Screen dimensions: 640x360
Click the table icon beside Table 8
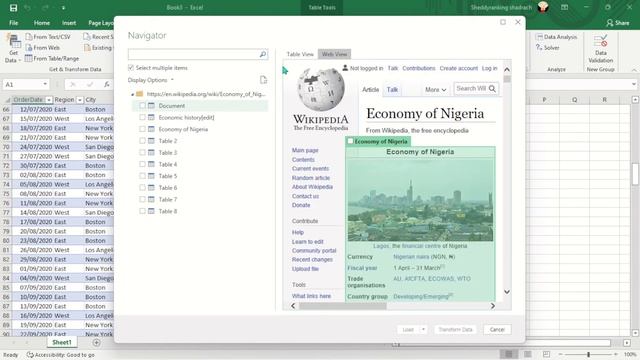[x=151, y=211]
